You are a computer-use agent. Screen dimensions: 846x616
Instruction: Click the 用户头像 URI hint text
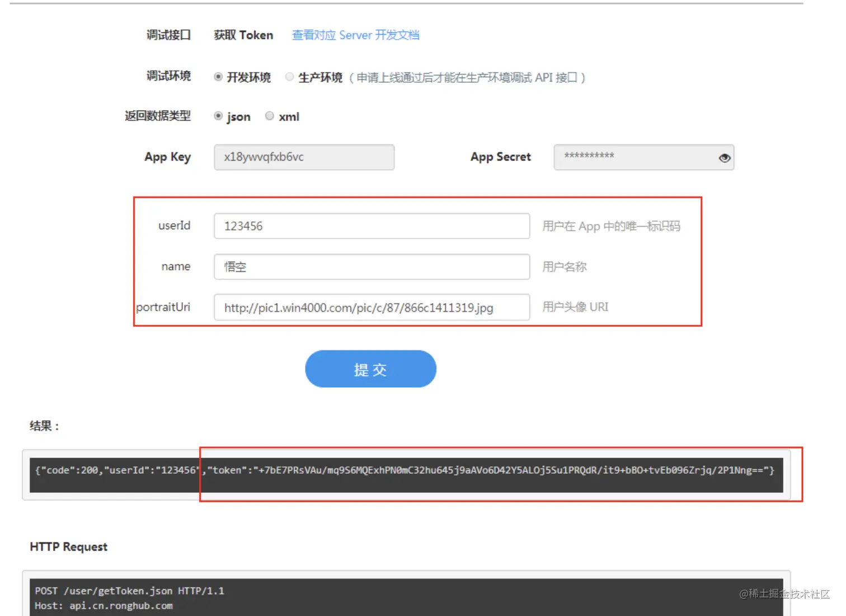575,307
